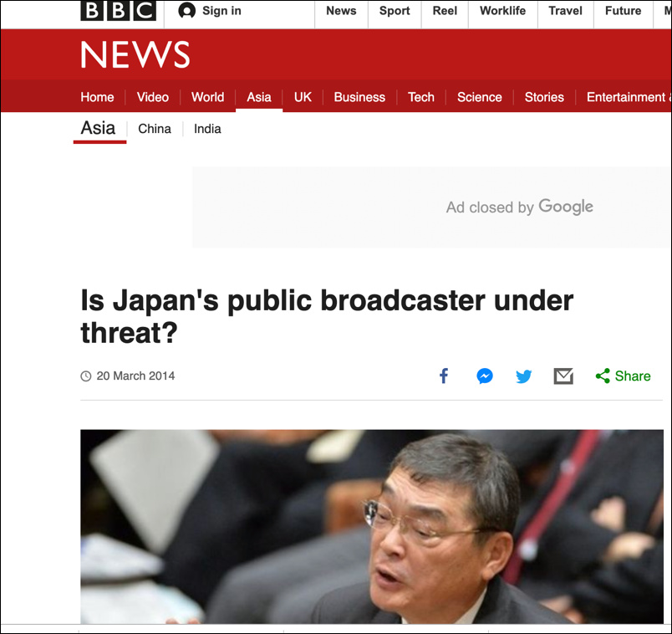Image resolution: width=672 pixels, height=634 pixels.
Task: Go to the Tech news section
Action: [421, 97]
